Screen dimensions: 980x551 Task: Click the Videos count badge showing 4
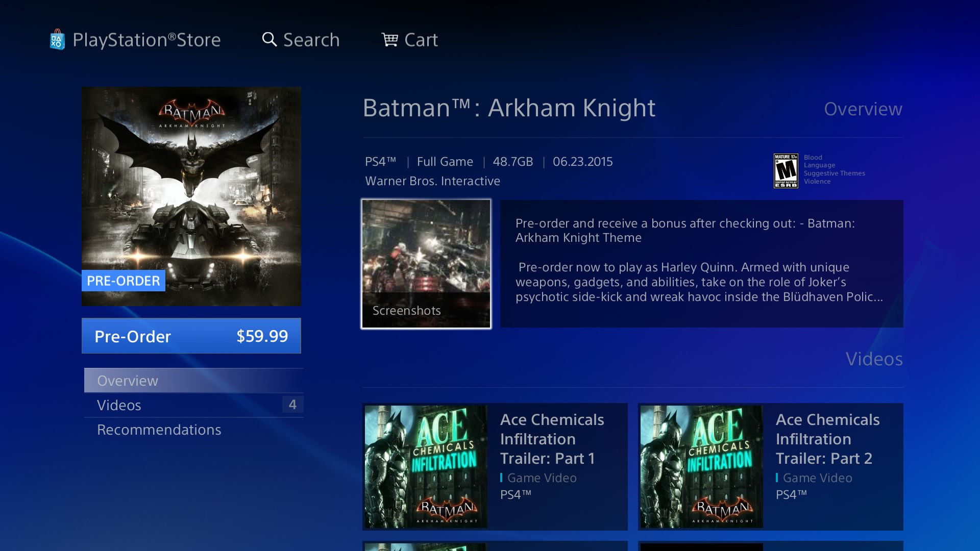pyautogui.click(x=292, y=405)
